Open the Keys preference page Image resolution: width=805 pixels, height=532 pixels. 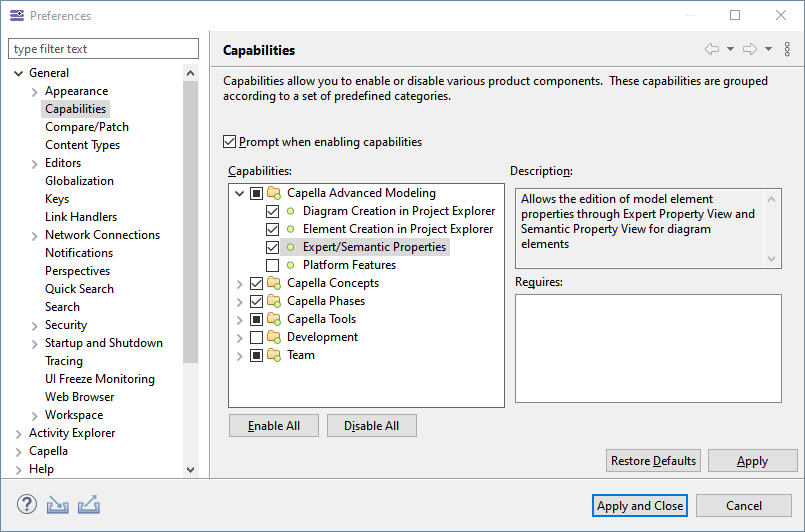click(56, 199)
